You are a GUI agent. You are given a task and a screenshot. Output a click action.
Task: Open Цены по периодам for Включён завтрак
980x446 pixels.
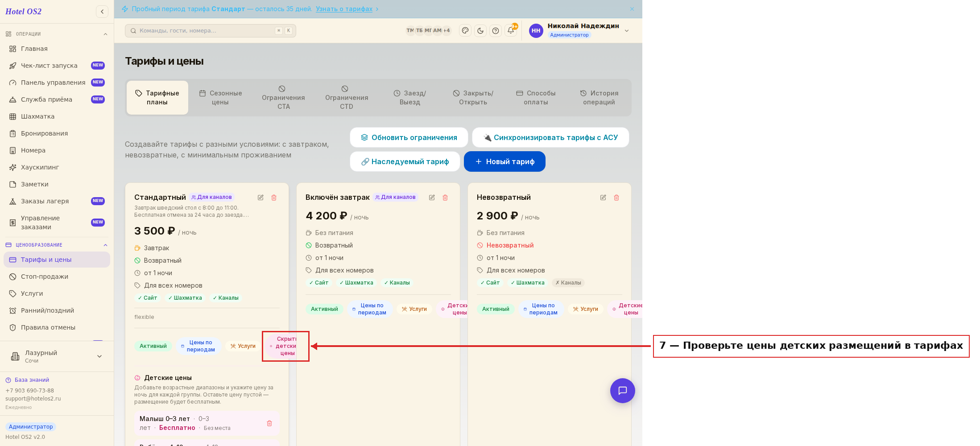coord(369,309)
